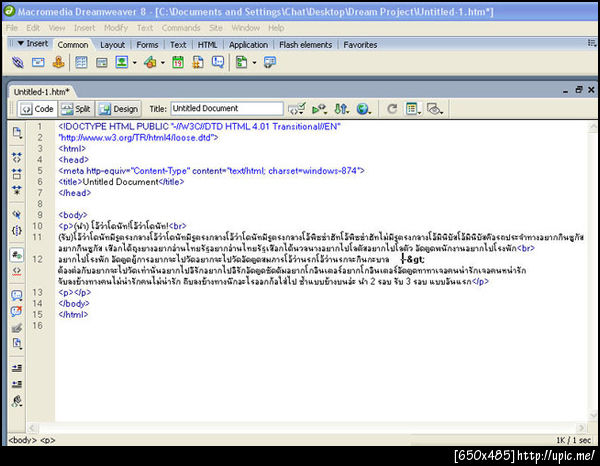This screenshot has width=600, height=466.
Task: Open the Edit menu
Action: pos(33,28)
